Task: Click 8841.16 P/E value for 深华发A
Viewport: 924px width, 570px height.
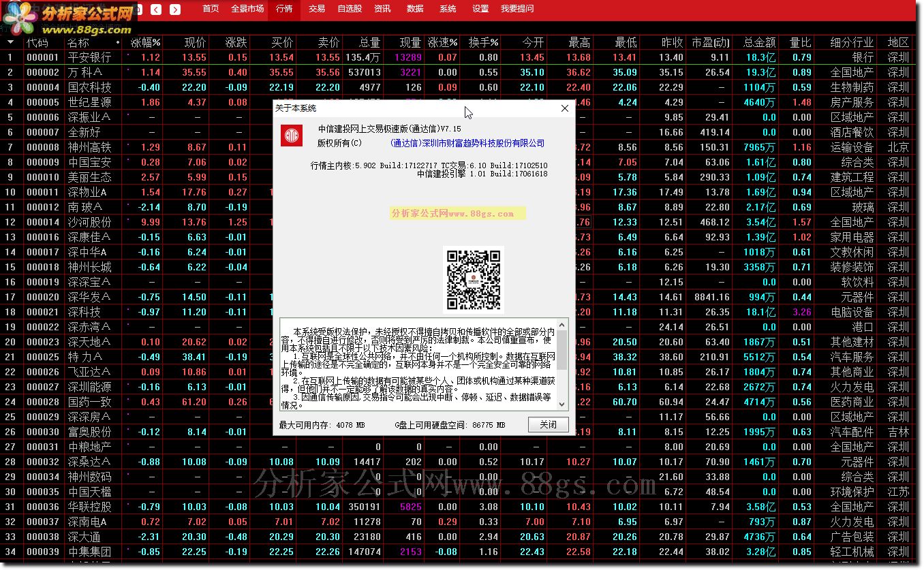Action: (711, 297)
